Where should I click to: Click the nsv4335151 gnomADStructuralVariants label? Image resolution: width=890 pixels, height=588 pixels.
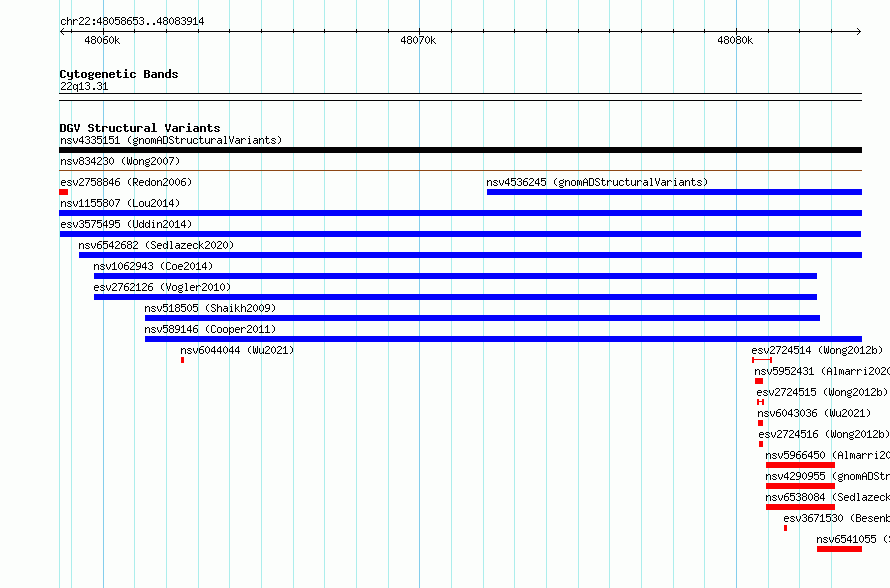pos(171,140)
